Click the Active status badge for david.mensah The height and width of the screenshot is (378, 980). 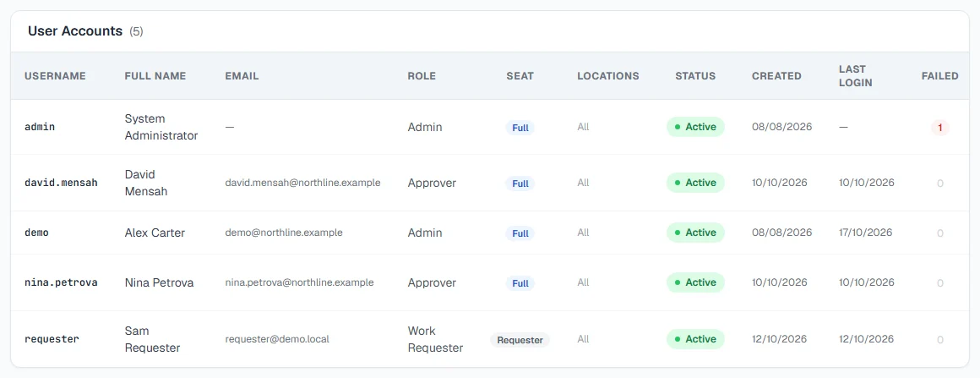tap(695, 183)
